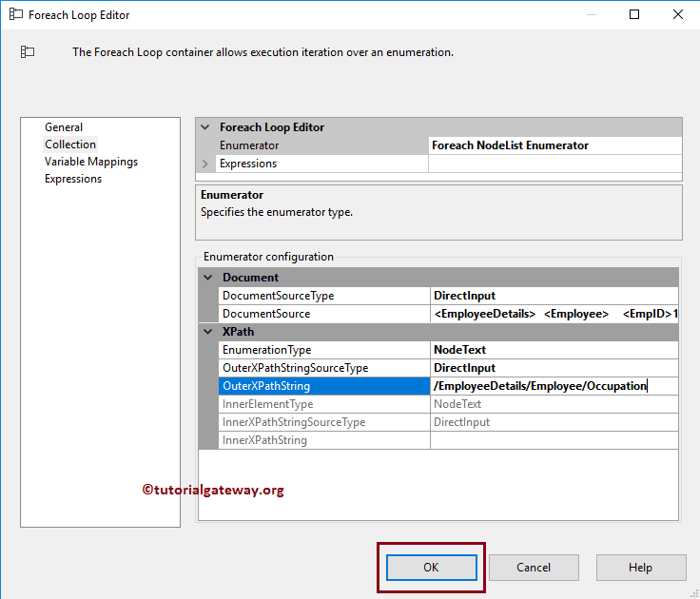The width and height of the screenshot is (700, 599).
Task: Confirm the dialog with OK
Action: (x=431, y=568)
